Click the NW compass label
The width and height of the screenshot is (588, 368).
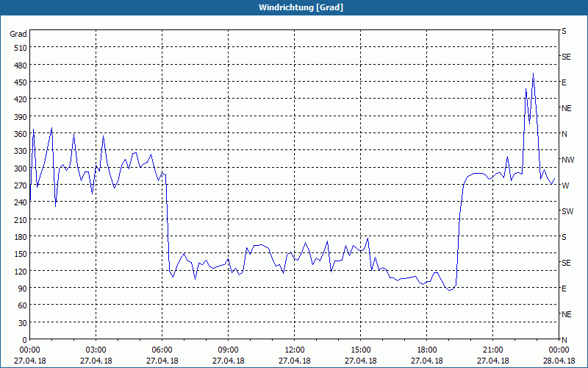pyautogui.click(x=567, y=160)
